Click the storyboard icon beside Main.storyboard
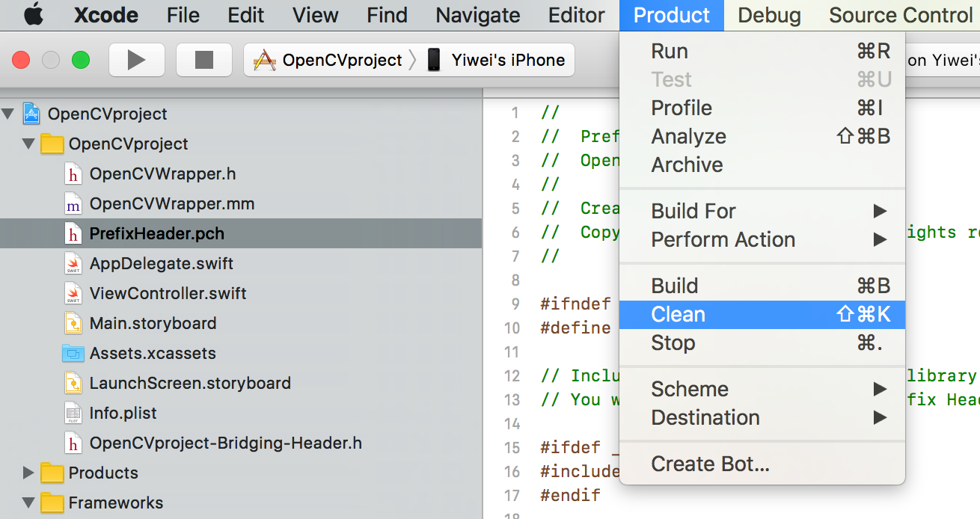 tap(73, 323)
